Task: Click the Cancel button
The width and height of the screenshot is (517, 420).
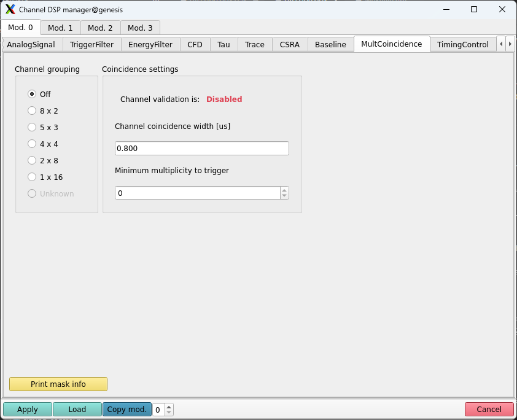Action: 489,409
